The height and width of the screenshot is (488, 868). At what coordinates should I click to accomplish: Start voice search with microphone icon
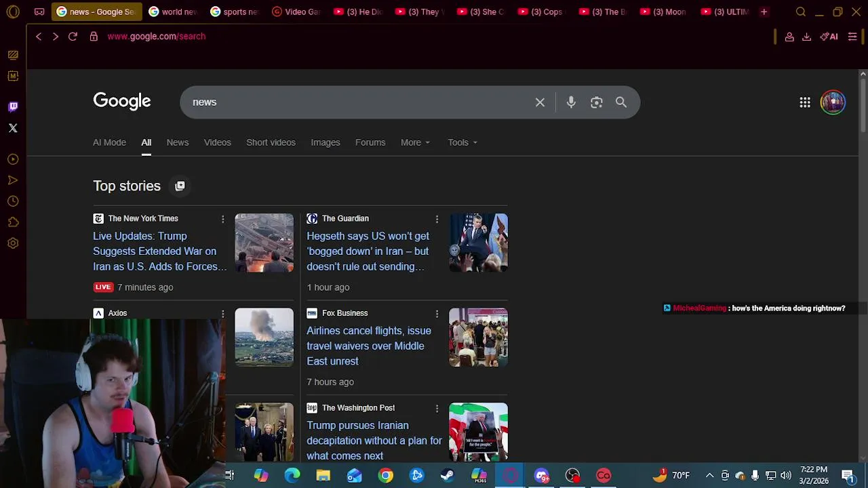(571, 102)
